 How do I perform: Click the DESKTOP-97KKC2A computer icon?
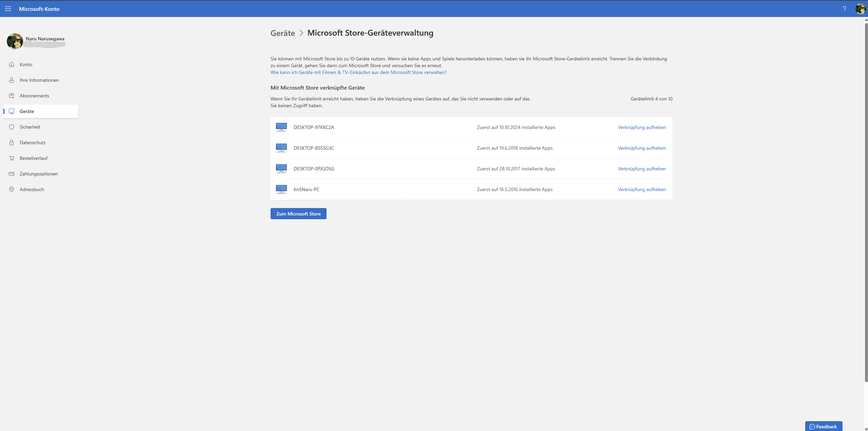coord(281,127)
